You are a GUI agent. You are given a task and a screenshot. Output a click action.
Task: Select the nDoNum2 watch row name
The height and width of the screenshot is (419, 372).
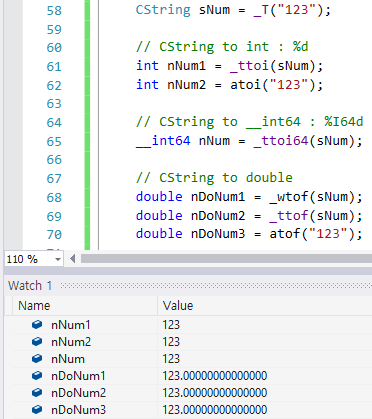[78, 393]
